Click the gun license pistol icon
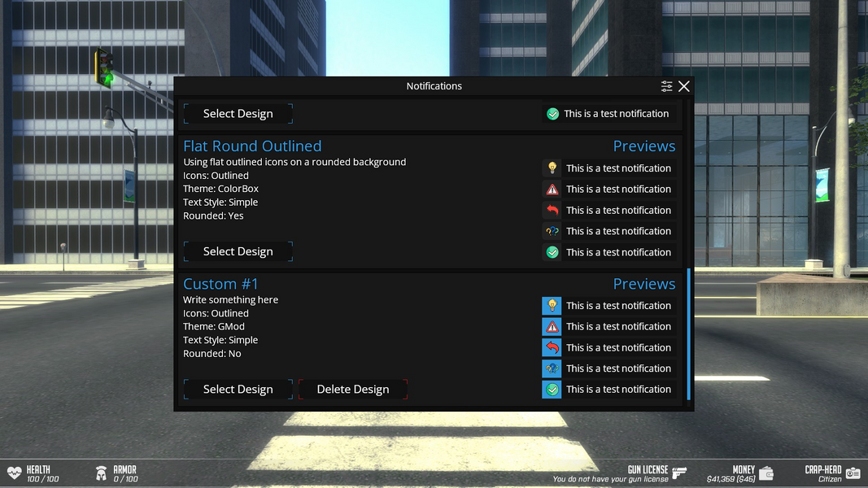Viewport: 868px width, 488px height. pyautogui.click(x=679, y=472)
